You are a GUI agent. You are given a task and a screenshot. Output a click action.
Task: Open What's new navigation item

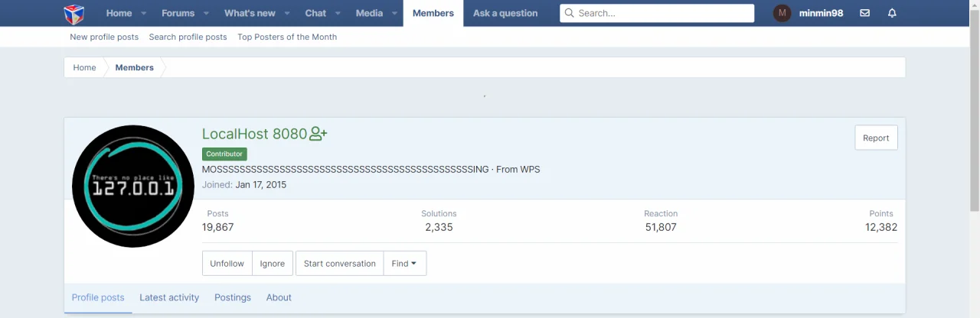[250, 13]
